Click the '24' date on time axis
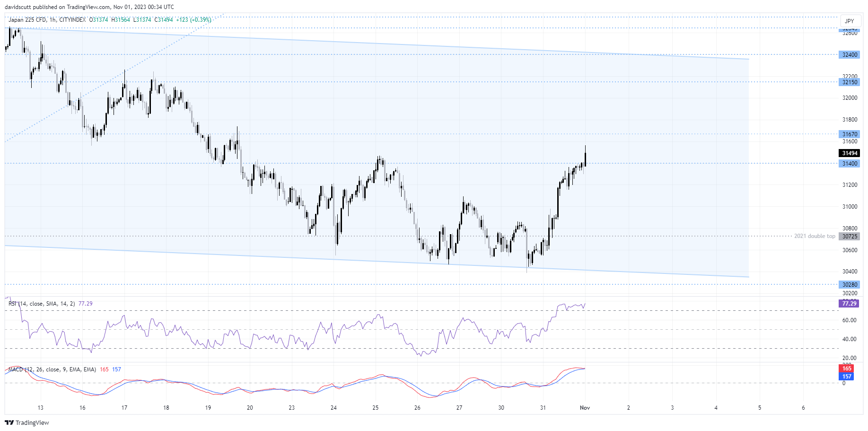 333,408
